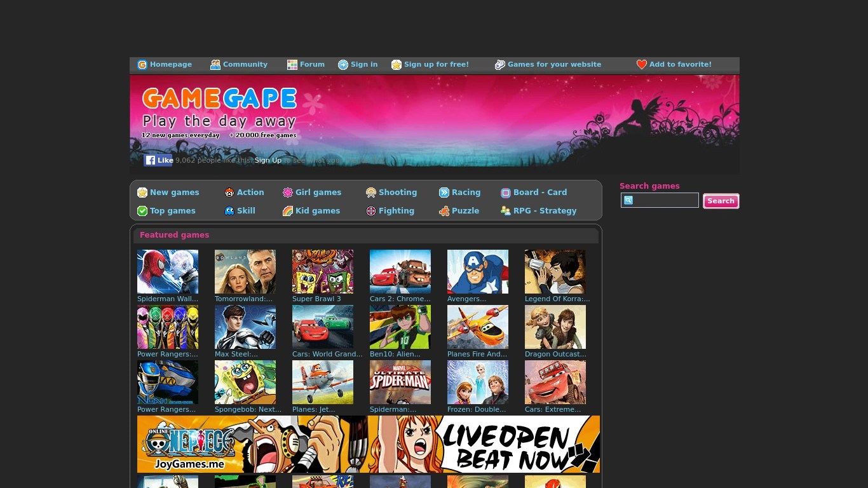Select Sign up for free!
This screenshot has width=868, height=488.
click(x=430, y=65)
